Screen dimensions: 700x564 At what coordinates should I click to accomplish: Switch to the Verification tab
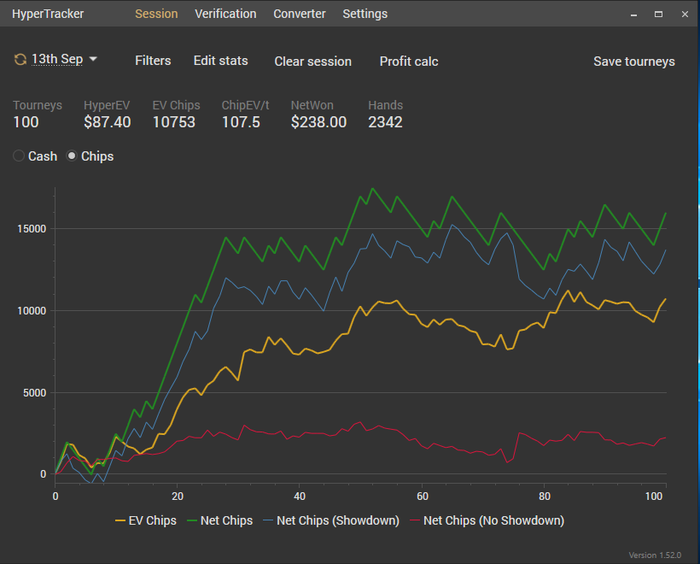point(225,14)
